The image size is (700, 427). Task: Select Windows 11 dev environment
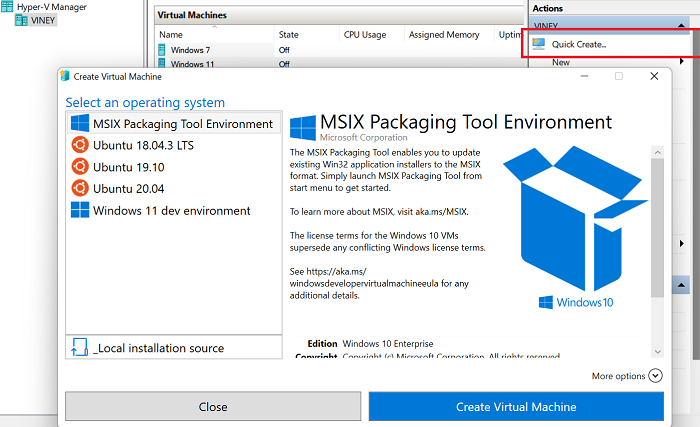(x=174, y=210)
